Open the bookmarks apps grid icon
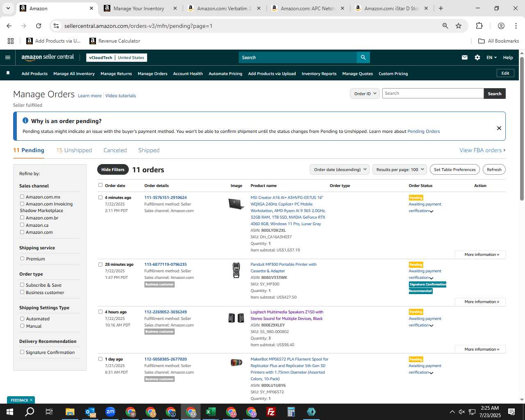This screenshot has height=420, width=525. click(11, 41)
